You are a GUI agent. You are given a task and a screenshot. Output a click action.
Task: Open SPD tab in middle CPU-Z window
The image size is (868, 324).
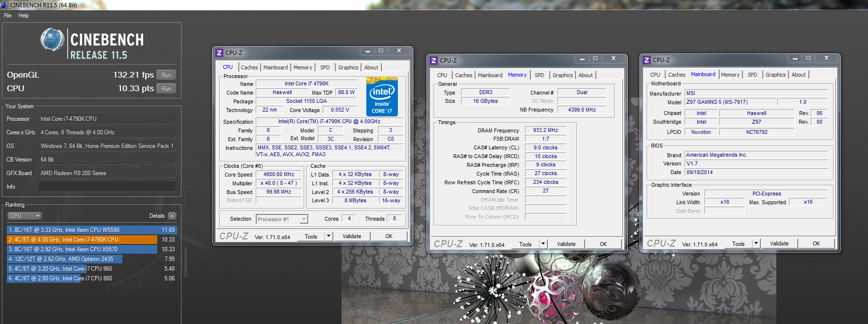tap(540, 75)
